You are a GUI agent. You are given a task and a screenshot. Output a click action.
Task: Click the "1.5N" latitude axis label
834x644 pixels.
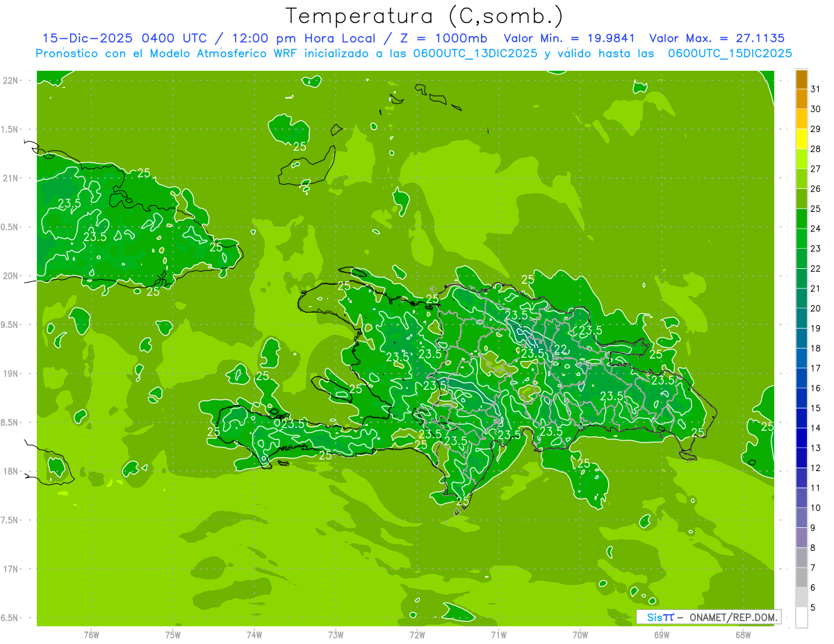point(10,130)
